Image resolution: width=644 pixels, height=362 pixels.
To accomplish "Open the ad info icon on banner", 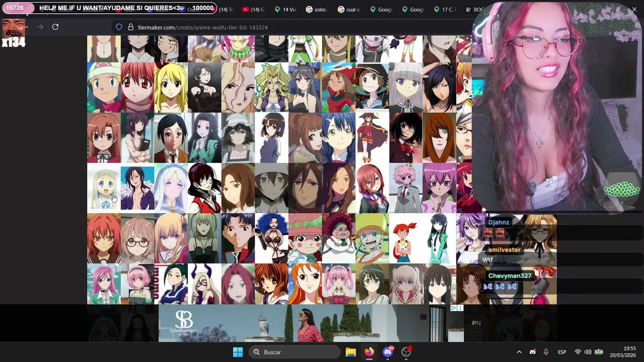I will pyautogui.click(x=453, y=308).
